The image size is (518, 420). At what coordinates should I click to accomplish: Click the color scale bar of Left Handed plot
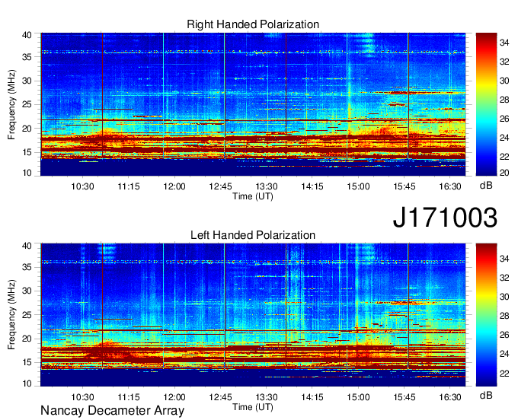486,315
